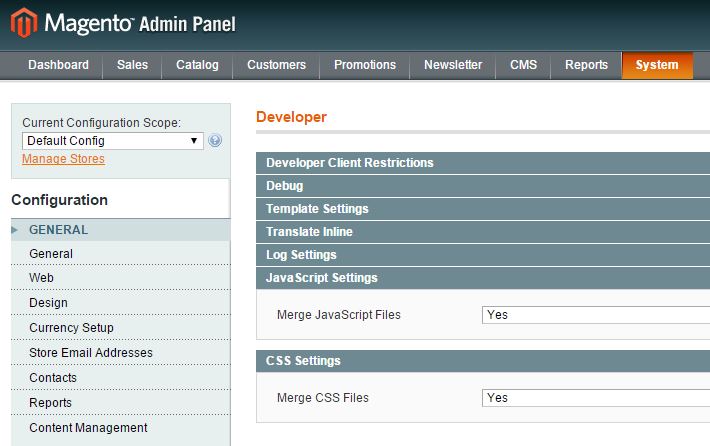Expand Developer Client Restrictions section
The image size is (710, 446).
483,163
